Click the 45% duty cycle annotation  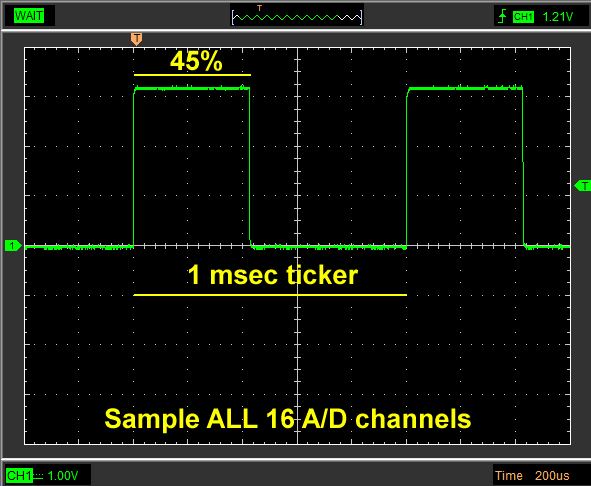(196, 61)
